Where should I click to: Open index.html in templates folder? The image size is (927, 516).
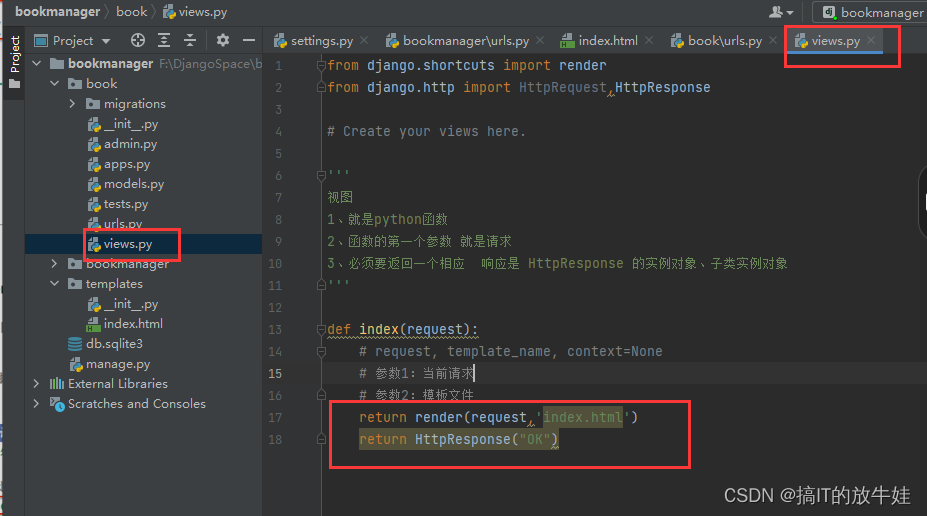[x=125, y=324]
